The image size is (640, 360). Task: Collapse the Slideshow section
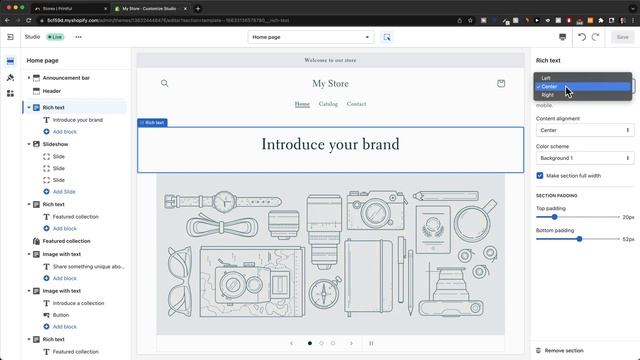(29, 144)
